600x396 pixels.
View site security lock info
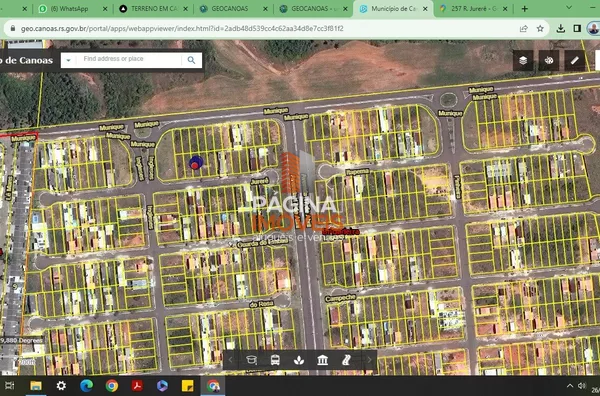tap(13, 28)
